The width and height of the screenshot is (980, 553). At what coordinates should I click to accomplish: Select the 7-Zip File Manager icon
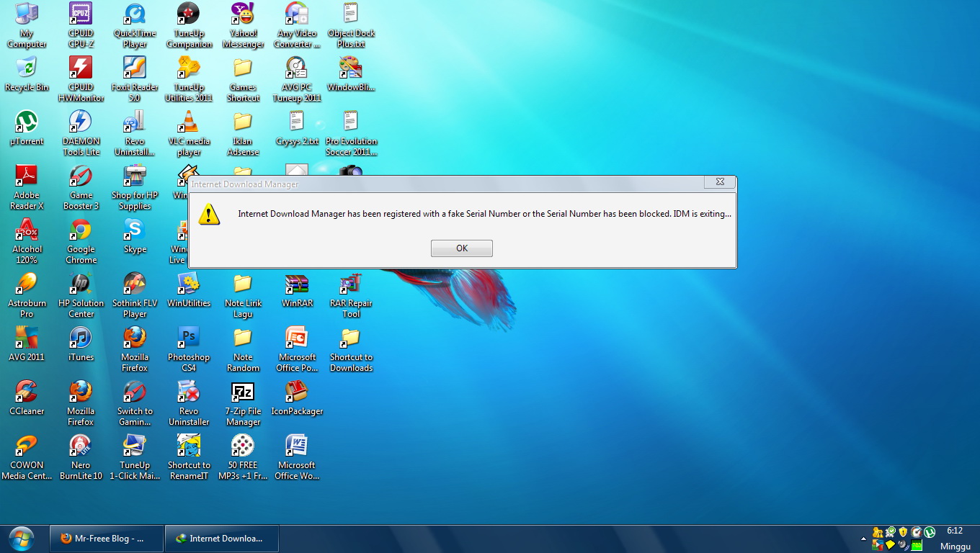click(x=243, y=403)
